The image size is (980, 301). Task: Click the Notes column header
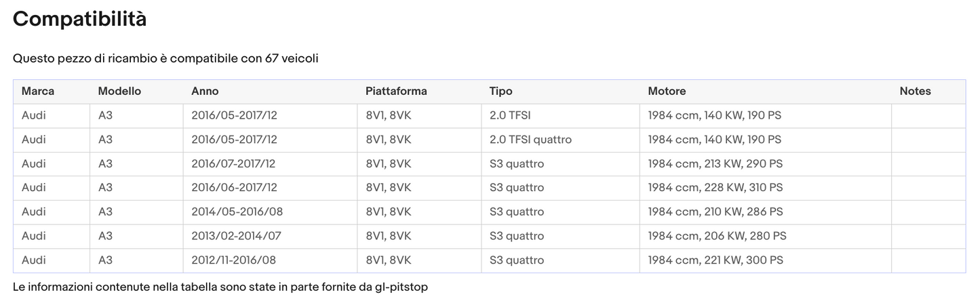coord(915,91)
